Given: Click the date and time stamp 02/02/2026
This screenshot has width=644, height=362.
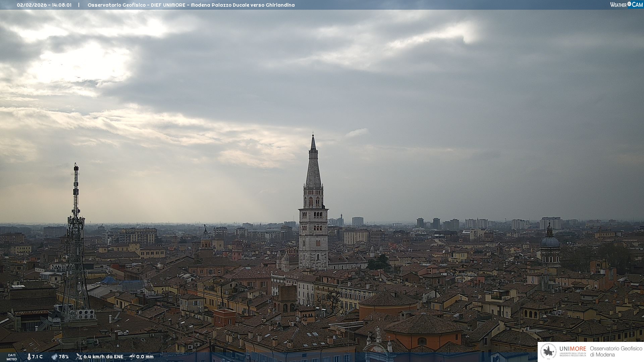Looking at the screenshot, I should tap(44, 5).
